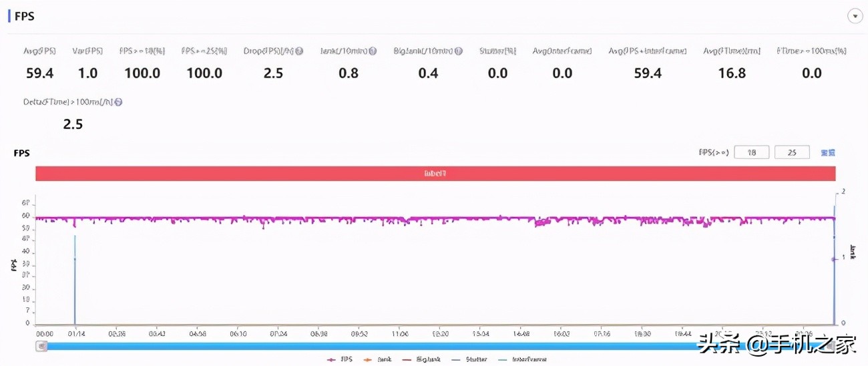
Task: Click the left handle of the time range slider
Action: coord(42,346)
